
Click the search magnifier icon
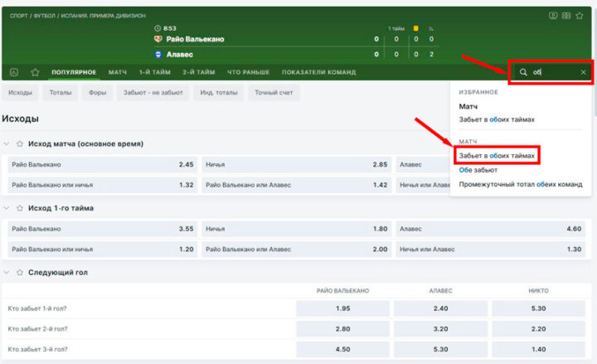click(x=523, y=72)
